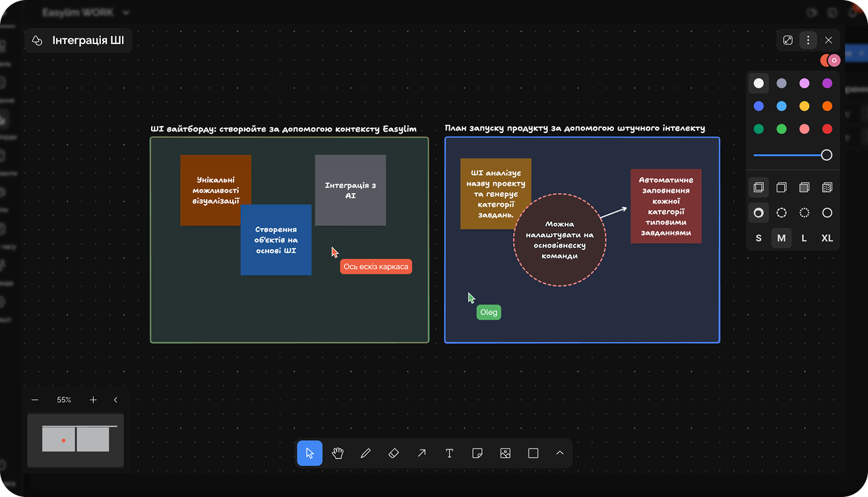Select the dashed outline style
This screenshot has width=868, height=497.
click(782, 213)
